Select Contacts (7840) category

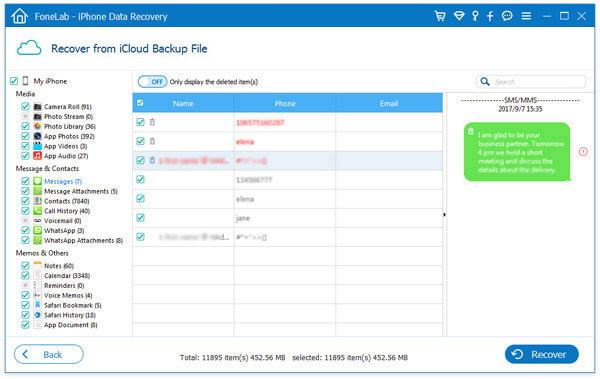tap(67, 201)
